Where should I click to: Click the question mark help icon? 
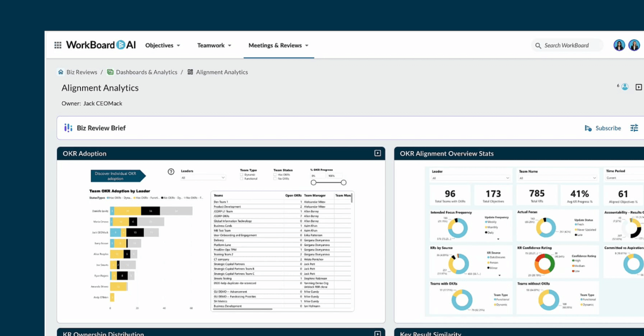click(171, 170)
